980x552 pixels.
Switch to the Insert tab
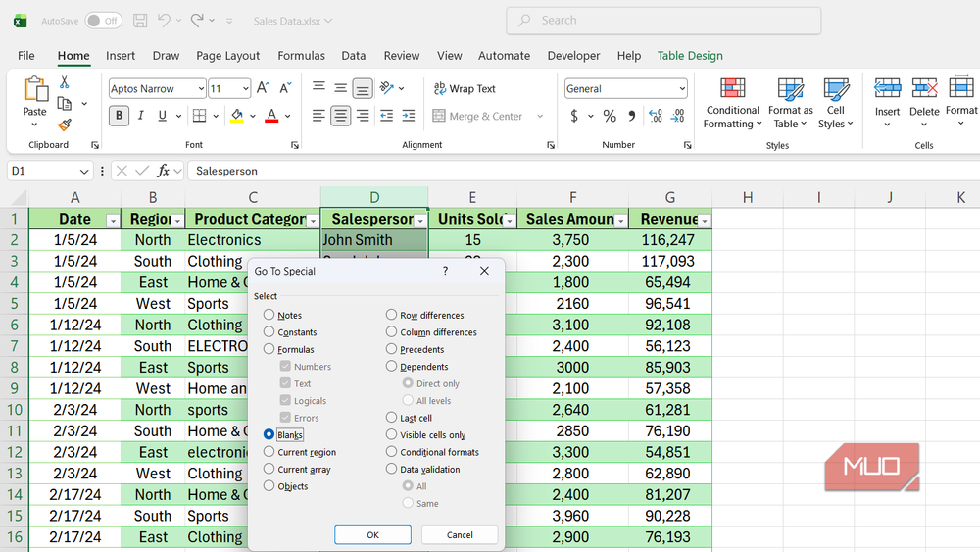121,56
